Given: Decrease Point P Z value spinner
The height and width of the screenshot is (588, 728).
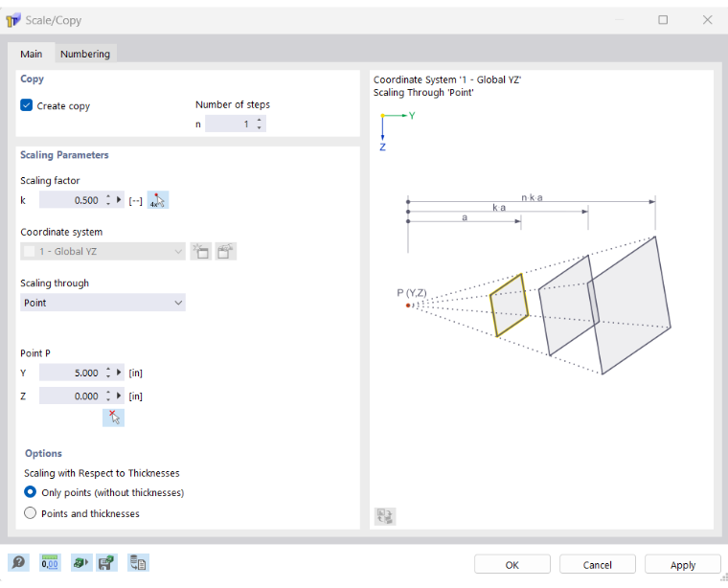Looking at the screenshot, I should pyautogui.click(x=108, y=399).
